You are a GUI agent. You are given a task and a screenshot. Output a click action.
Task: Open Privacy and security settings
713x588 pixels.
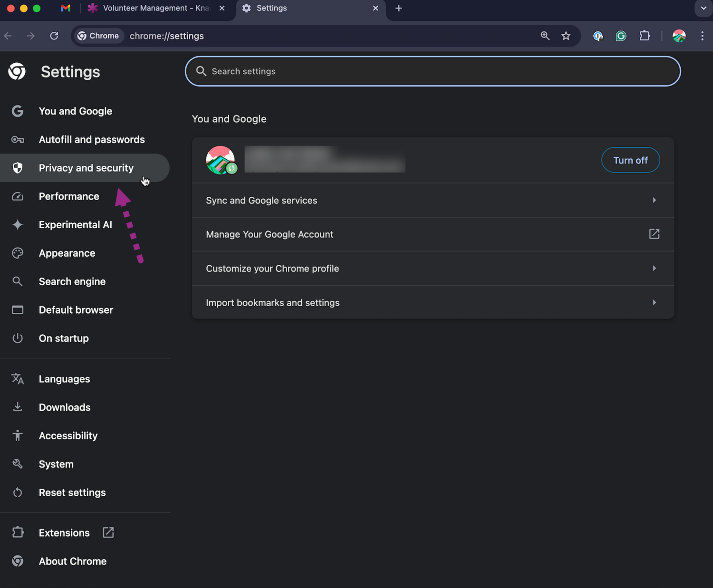pos(86,168)
